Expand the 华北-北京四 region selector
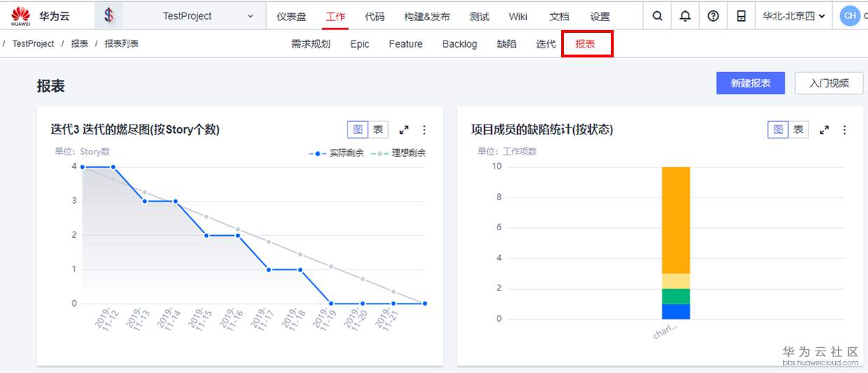 coord(794,16)
